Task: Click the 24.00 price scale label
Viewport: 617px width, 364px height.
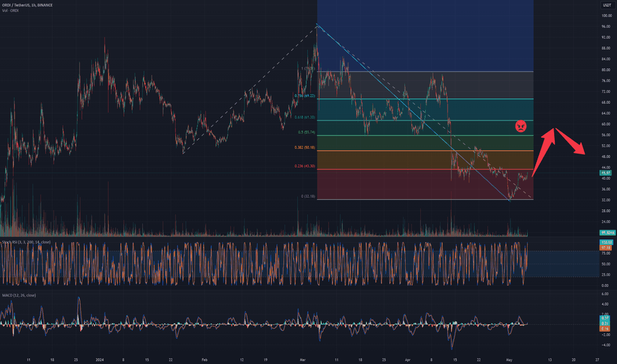Action: [x=606, y=222]
